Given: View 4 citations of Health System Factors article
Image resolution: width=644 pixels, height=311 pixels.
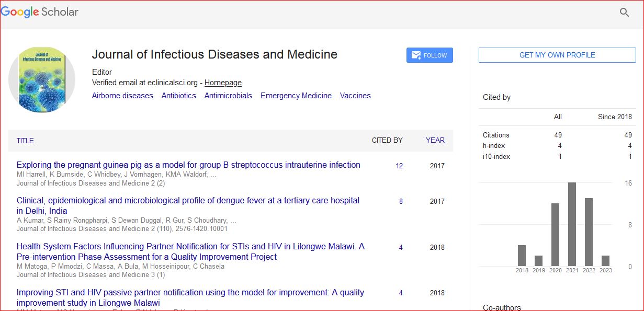Looking at the screenshot, I should click(401, 247).
